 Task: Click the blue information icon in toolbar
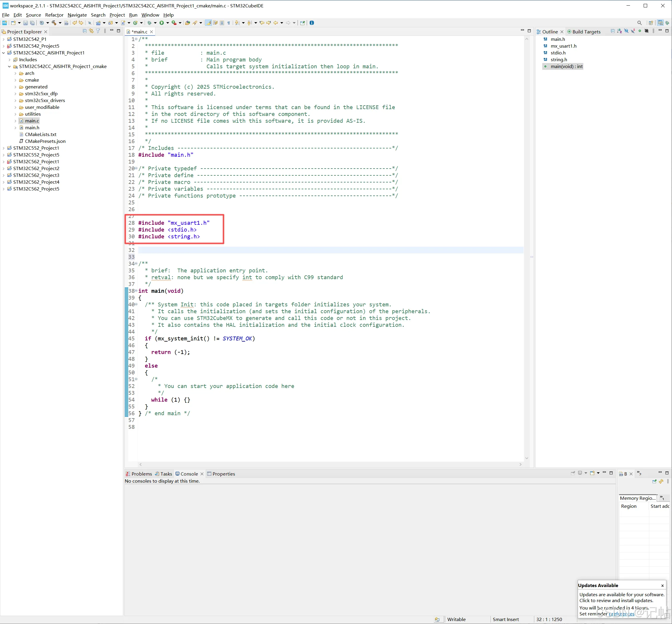click(x=312, y=23)
